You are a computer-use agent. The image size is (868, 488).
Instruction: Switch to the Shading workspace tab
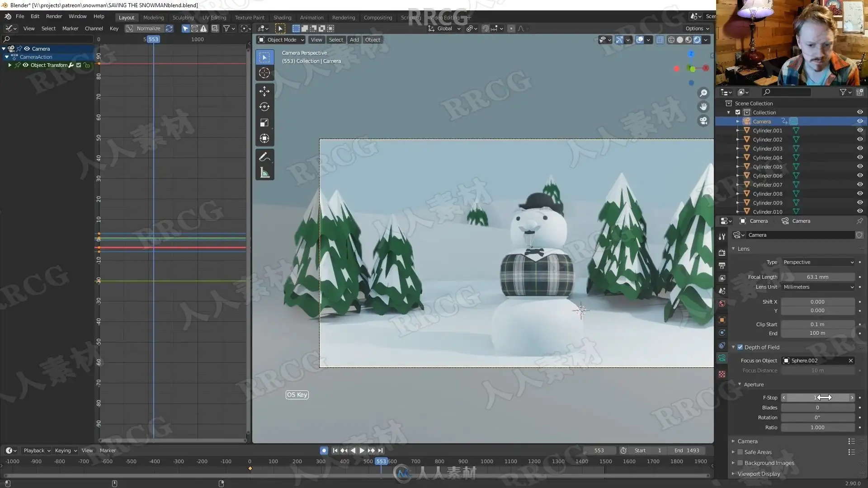click(x=282, y=17)
